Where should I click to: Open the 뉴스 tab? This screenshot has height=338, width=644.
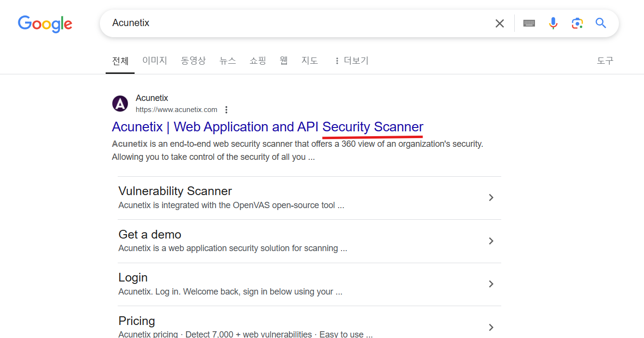[228, 61]
